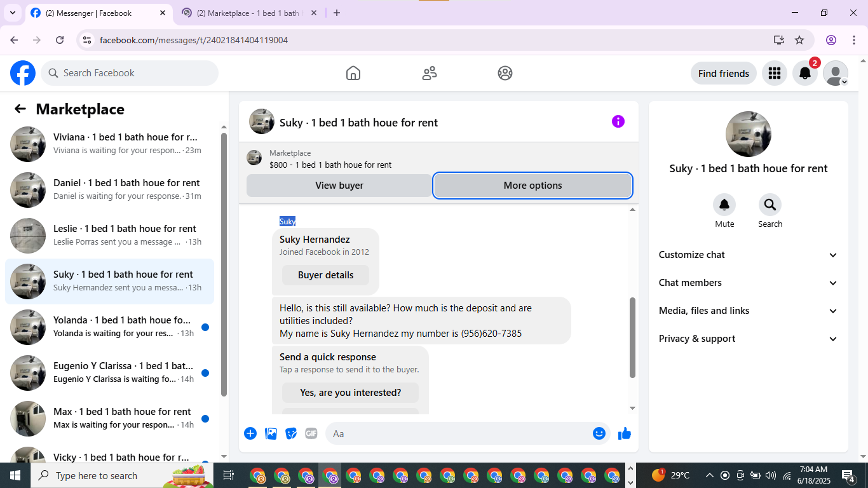Screen dimensions: 868x488
Task: Open the Facebook menu grid icon
Action: [774, 73]
